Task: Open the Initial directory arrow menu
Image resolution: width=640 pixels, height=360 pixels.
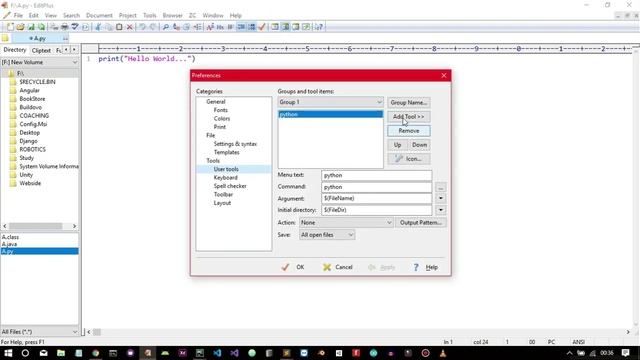Action: (x=441, y=210)
